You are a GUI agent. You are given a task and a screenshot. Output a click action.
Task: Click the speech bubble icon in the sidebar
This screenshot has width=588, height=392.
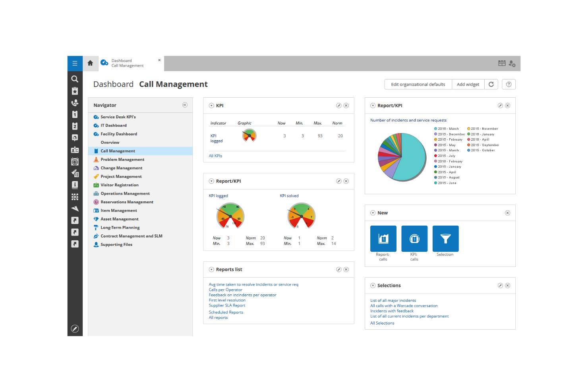pyautogui.click(x=75, y=138)
